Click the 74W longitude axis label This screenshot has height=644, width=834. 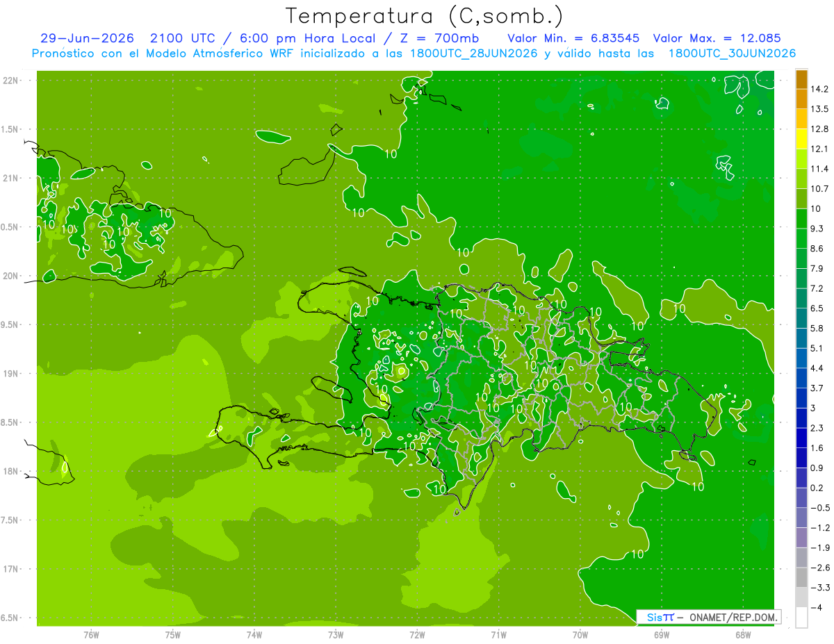point(254,634)
